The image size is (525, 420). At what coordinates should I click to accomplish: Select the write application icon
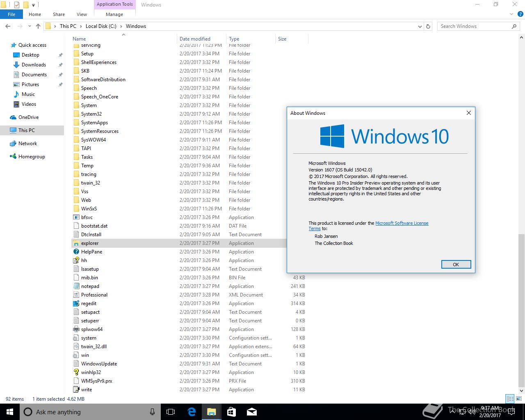point(76,390)
